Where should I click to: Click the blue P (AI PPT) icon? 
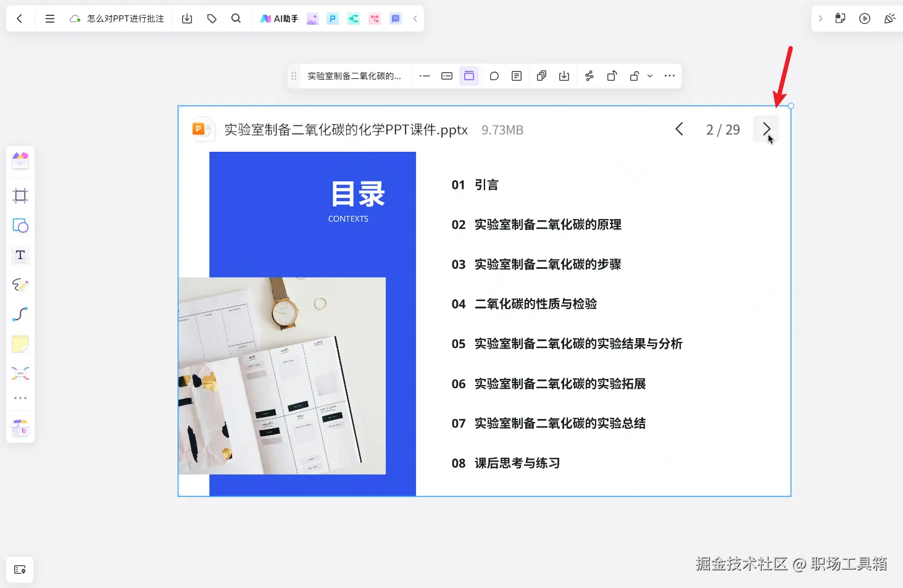tap(333, 19)
